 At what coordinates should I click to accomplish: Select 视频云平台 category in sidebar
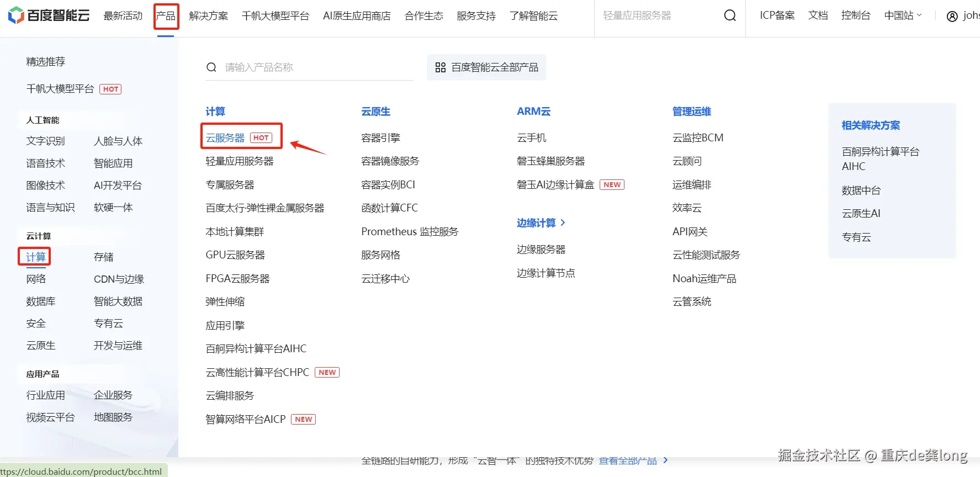pos(50,417)
